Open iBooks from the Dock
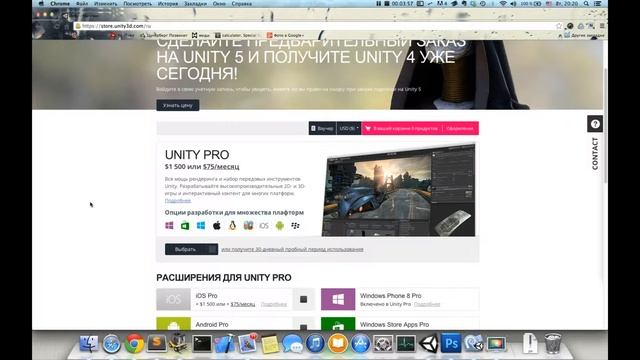This screenshot has height=360, width=640. pyautogui.click(x=338, y=344)
